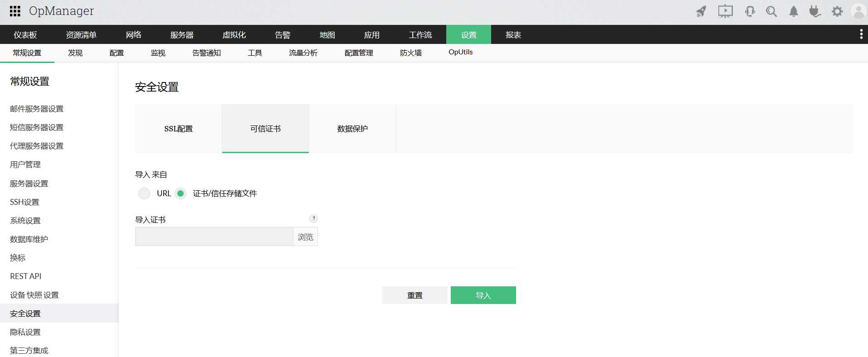Open the 地图 menu
This screenshot has height=357, width=868.
pos(327,35)
